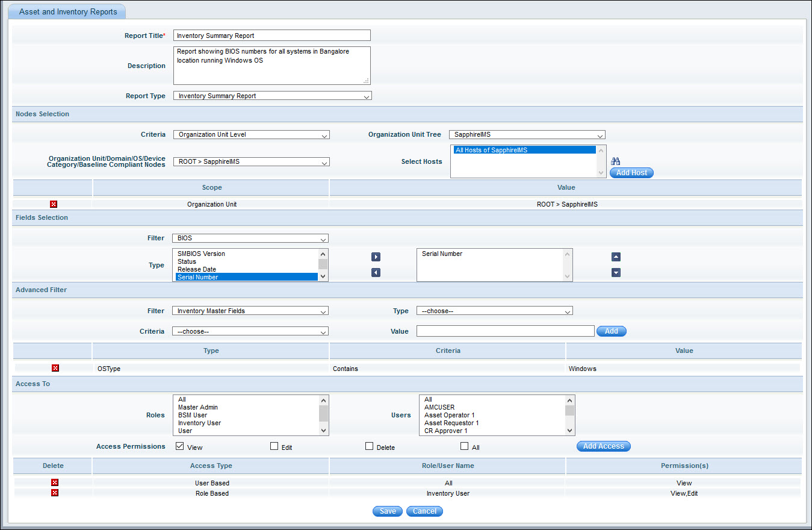Click left arrow to remove selected field
Screen dimensions: 812x530
[x=376, y=272]
